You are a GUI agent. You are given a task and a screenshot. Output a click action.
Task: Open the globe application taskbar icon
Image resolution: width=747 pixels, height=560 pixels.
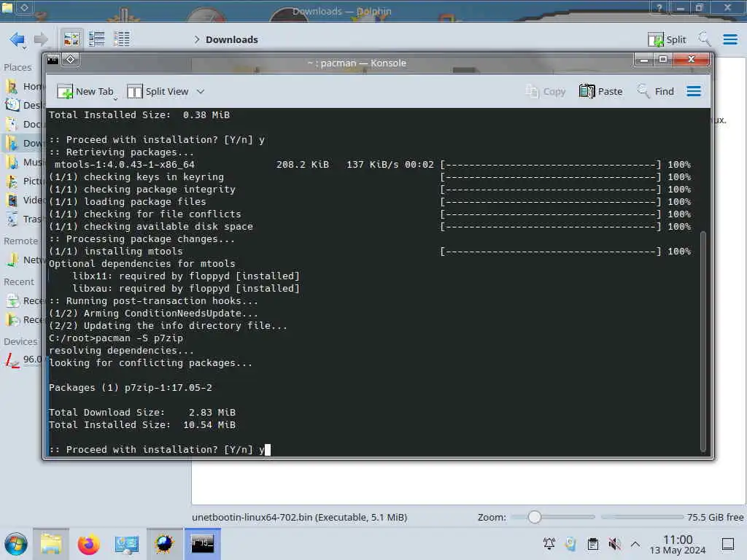pos(164,544)
